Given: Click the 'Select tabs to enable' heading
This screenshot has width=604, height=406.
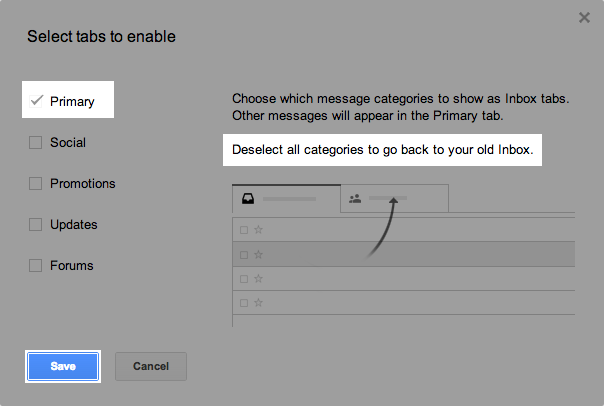Looking at the screenshot, I should click(x=101, y=37).
